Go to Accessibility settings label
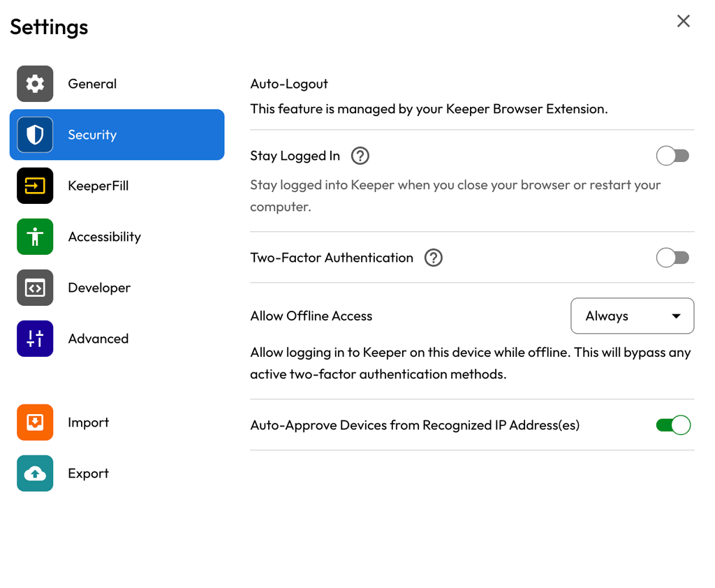The height and width of the screenshot is (588, 715). click(x=105, y=237)
